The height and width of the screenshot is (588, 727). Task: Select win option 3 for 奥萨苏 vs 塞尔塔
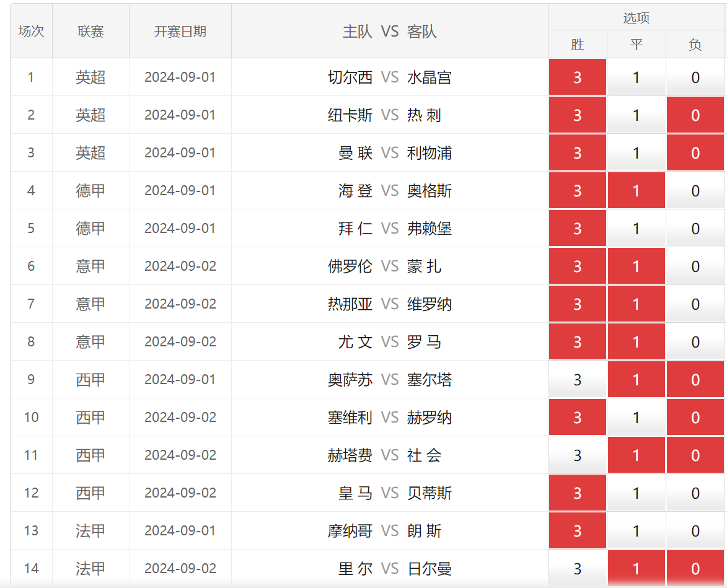pyautogui.click(x=577, y=379)
